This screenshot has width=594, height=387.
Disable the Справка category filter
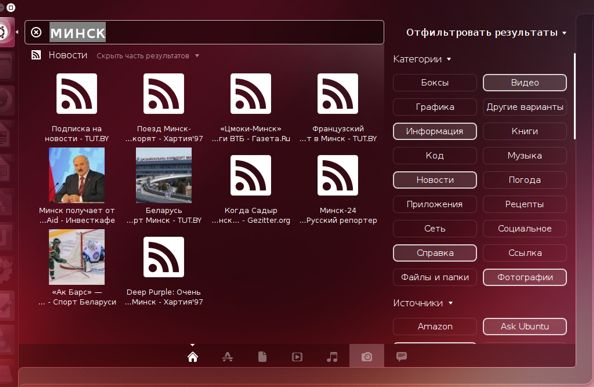coord(435,253)
